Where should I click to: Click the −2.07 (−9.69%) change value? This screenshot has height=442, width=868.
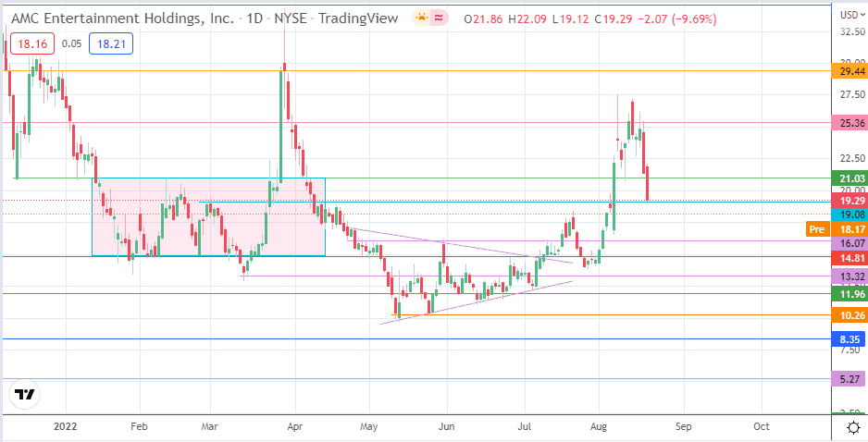pyautogui.click(x=677, y=19)
